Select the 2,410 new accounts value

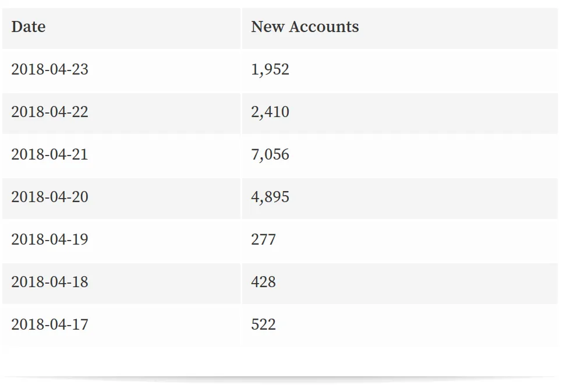coord(270,112)
